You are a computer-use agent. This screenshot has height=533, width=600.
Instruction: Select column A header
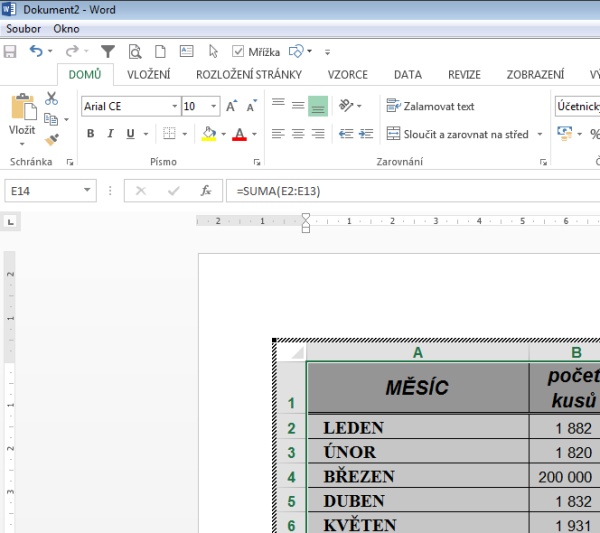417,352
